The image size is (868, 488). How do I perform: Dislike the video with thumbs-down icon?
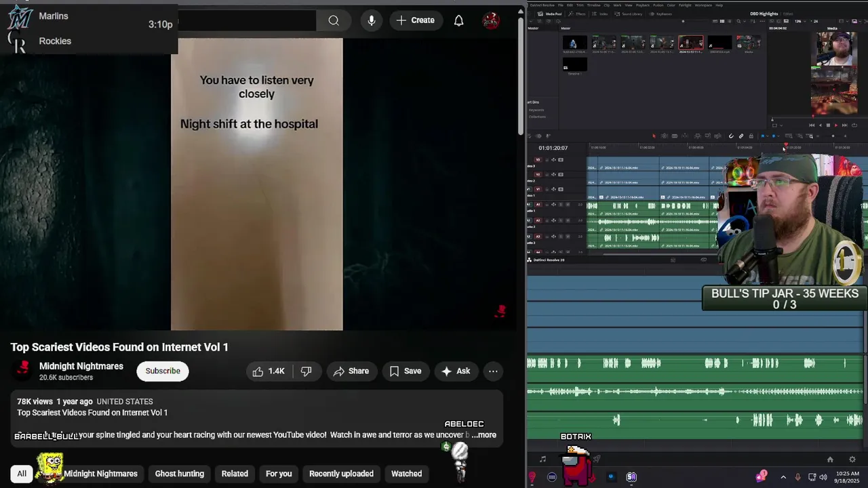(307, 371)
